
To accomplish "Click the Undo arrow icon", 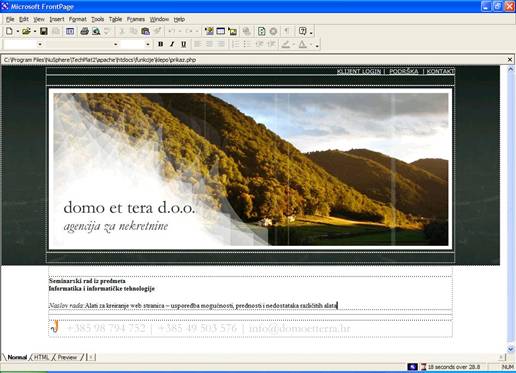I will [x=172, y=31].
